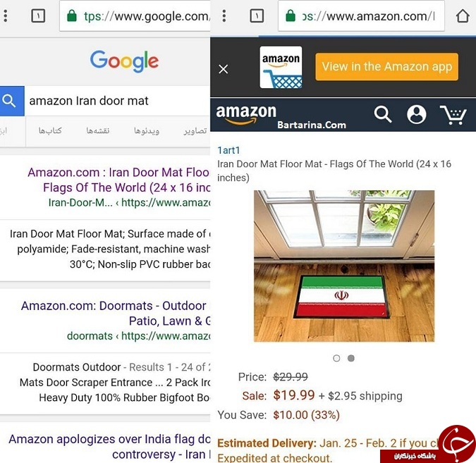This screenshot has height=463, width=476.
Task: Click the amazon Iran door mat search field
Action: (118, 101)
